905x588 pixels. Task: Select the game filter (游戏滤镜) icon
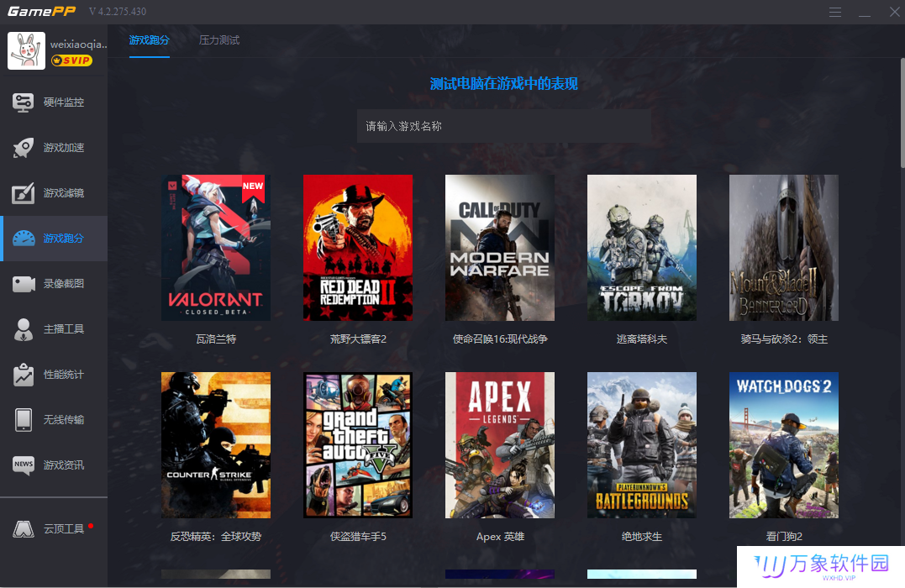tap(23, 193)
